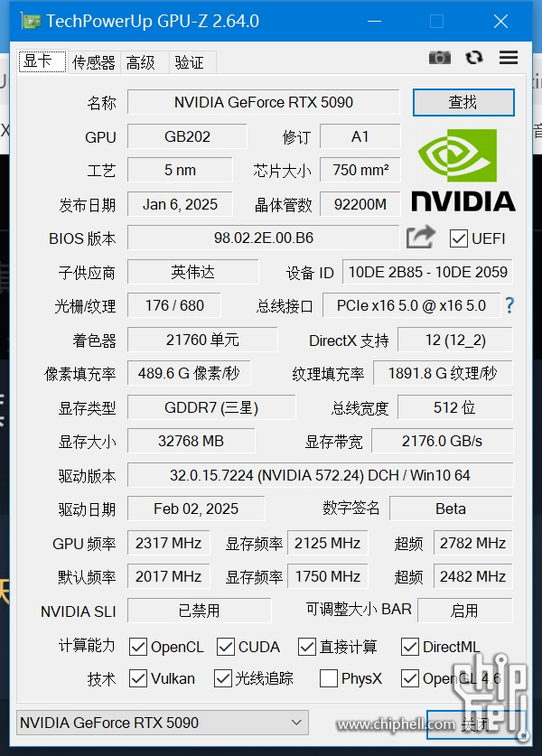This screenshot has width=542, height=756.
Task: Toggle the 直接计算 checkbox
Action: 307,647
